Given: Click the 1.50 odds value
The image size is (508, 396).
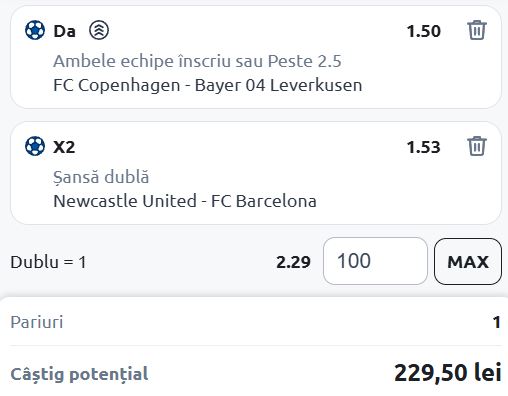Looking at the screenshot, I should pyautogui.click(x=424, y=31).
